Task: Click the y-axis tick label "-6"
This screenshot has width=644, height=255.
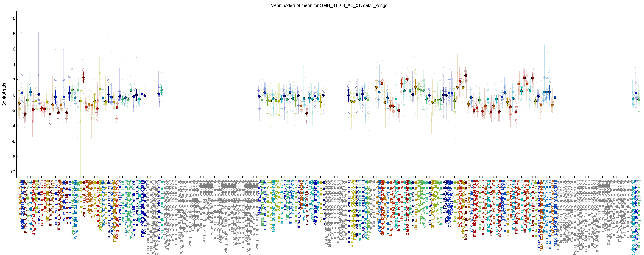Action: (x=13, y=141)
